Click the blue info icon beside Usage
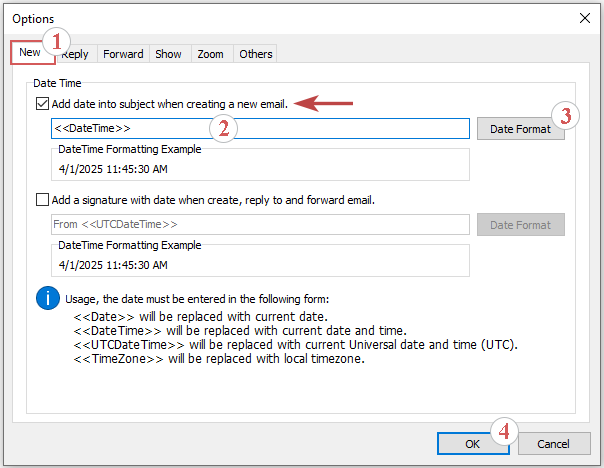 [x=46, y=298]
